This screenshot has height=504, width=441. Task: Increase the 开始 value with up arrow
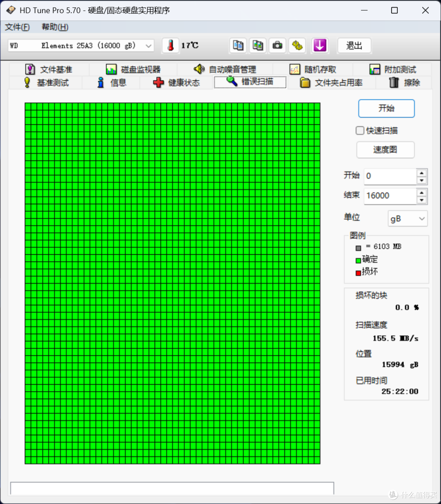422,172
